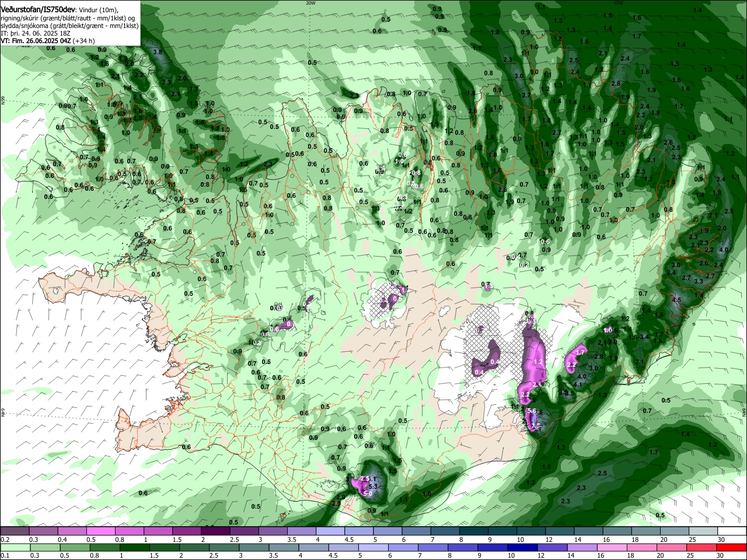Click the lower row swatch labeled 4
Image resolution: width=747 pixels, height=560 pixels.
pos(313,547)
